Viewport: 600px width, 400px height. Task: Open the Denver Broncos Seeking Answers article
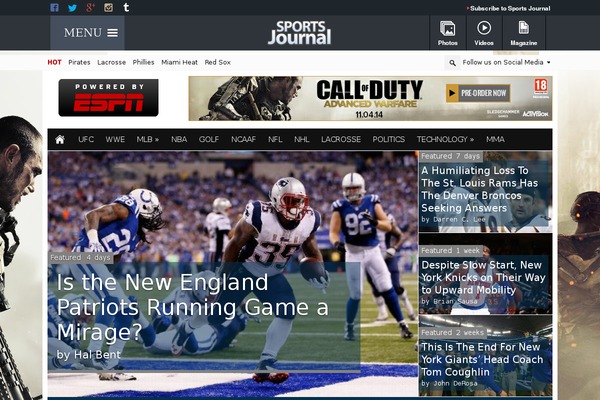[x=479, y=189]
